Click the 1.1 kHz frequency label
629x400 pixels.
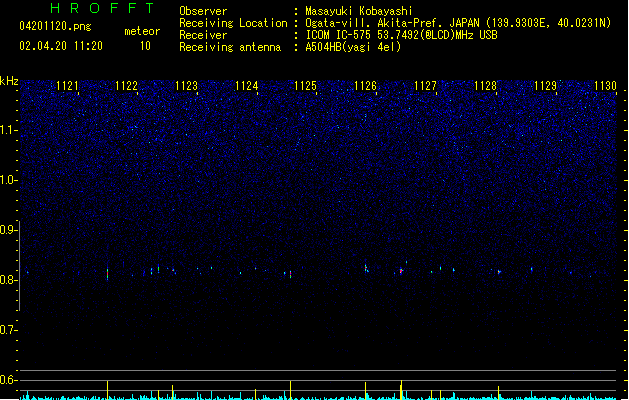(x=8, y=130)
